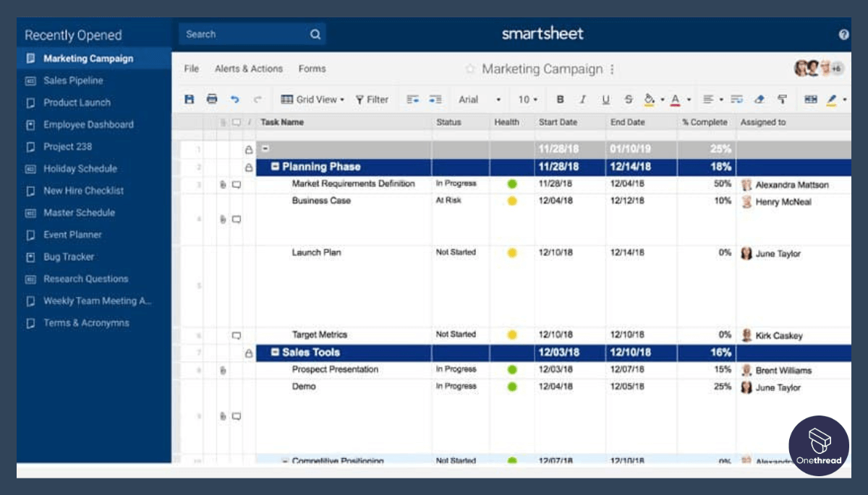Screen dimensions: 868x495
Task: Open the Grid View dropdown
Action: coord(315,99)
